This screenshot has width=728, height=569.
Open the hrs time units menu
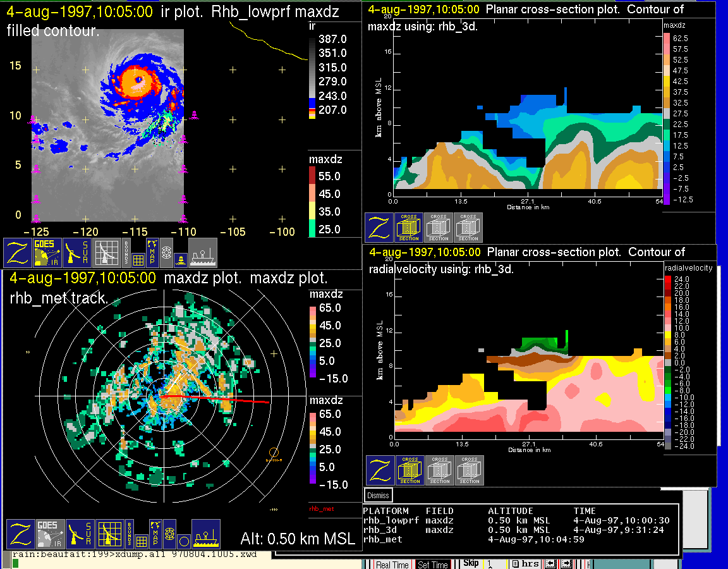click(525, 564)
